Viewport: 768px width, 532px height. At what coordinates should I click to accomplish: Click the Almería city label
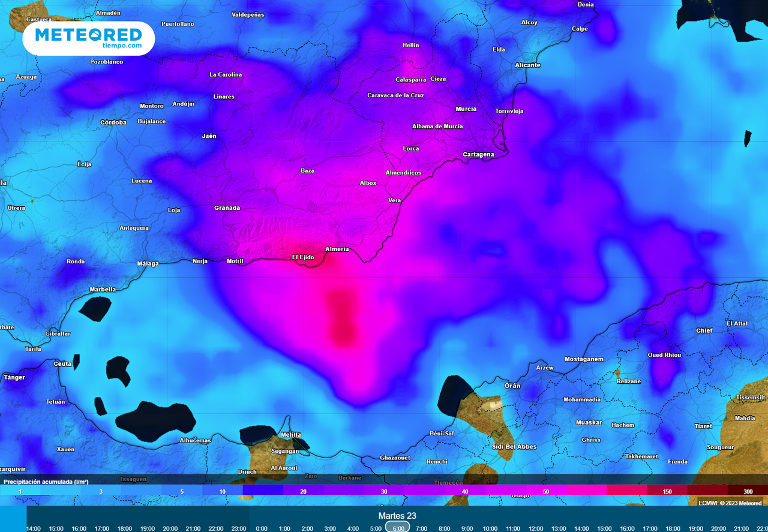point(337,250)
